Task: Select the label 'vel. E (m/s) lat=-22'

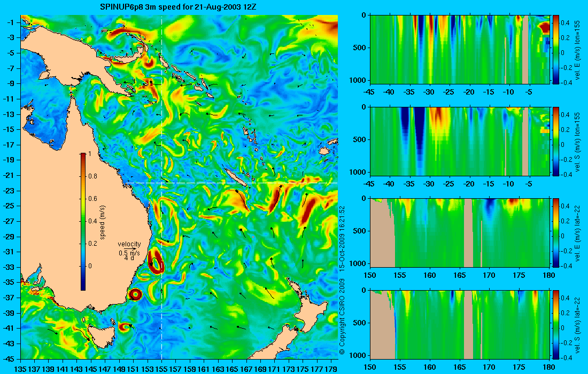Action: click(x=577, y=233)
